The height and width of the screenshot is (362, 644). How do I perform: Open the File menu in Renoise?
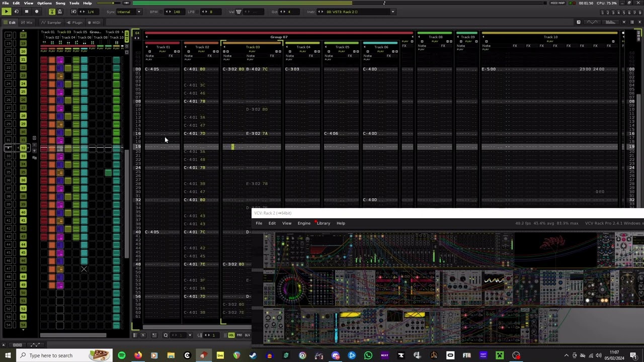tap(5, 3)
